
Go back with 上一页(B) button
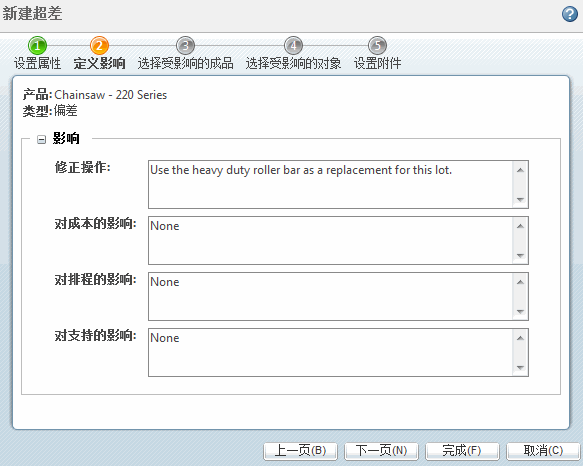[300, 451]
